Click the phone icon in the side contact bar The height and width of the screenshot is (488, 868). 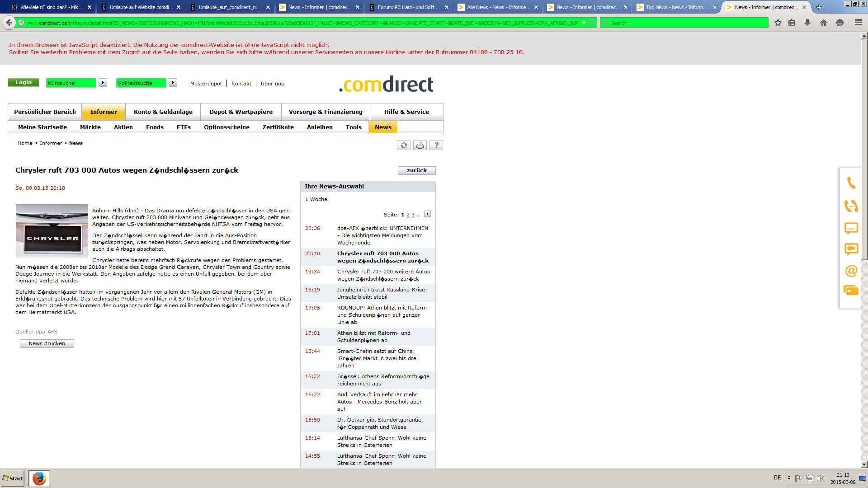tap(851, 183)
